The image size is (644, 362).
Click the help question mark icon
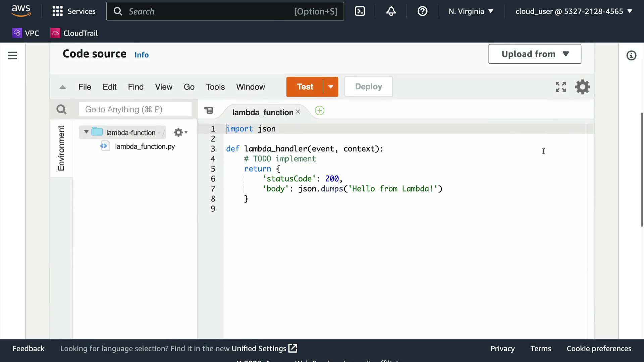click(422, 11)
